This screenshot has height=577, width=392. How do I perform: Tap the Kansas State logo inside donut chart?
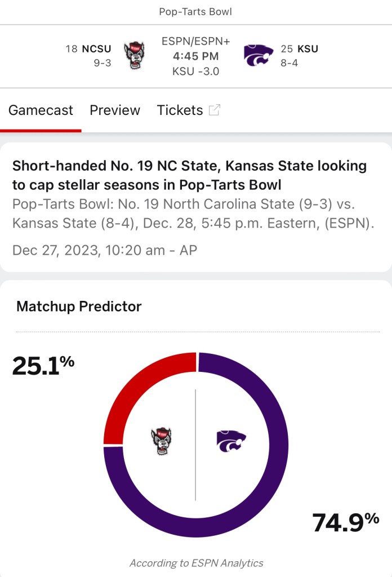point(231,442)
